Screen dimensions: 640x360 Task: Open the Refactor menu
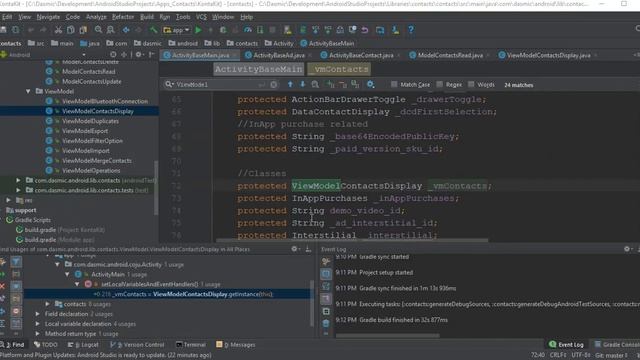click(123, 17)
